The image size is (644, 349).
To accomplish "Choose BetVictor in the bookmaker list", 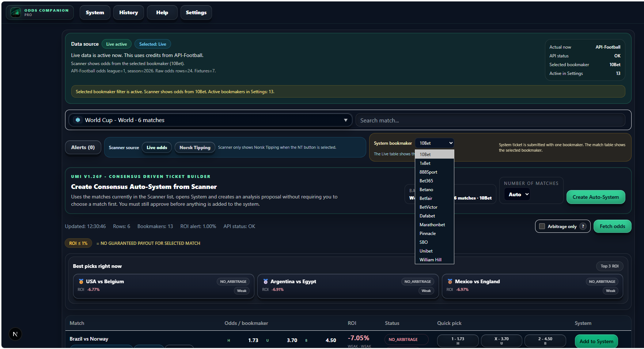I will coord(435,207).
